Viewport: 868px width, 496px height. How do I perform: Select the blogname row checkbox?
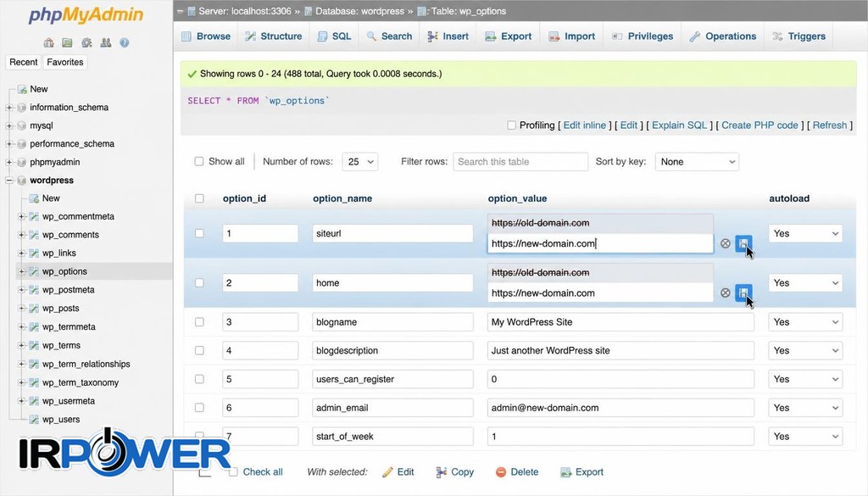(199, 321)
